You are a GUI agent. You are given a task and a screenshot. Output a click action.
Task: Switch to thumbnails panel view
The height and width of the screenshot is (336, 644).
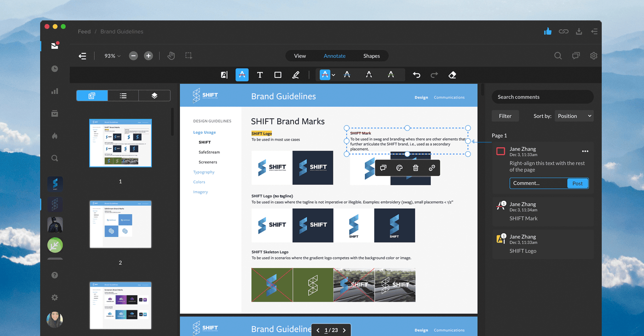92,96
